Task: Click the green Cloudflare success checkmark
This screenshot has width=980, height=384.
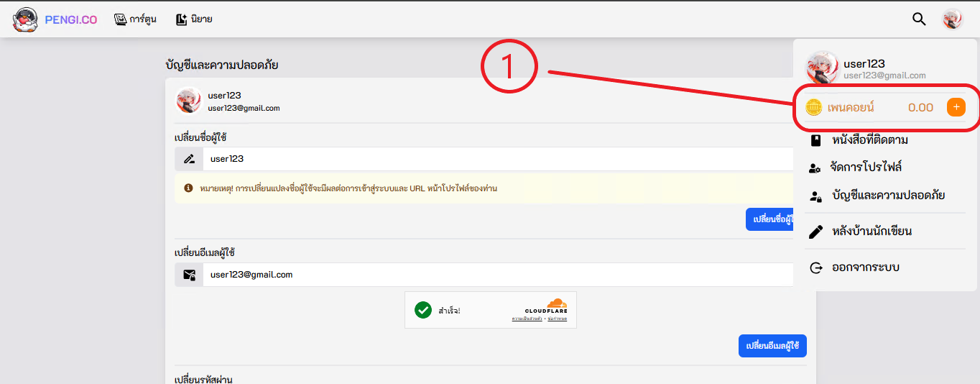Action: (x=423, y=310)
